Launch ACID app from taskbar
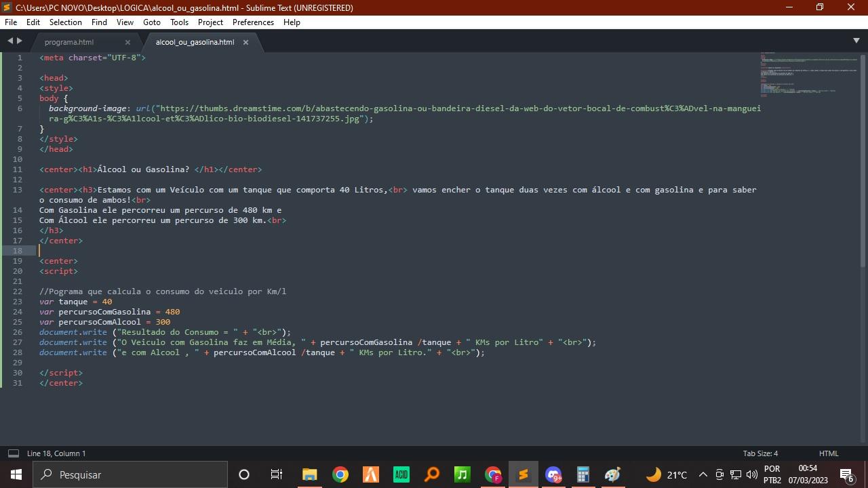 [x=401, y=474]
